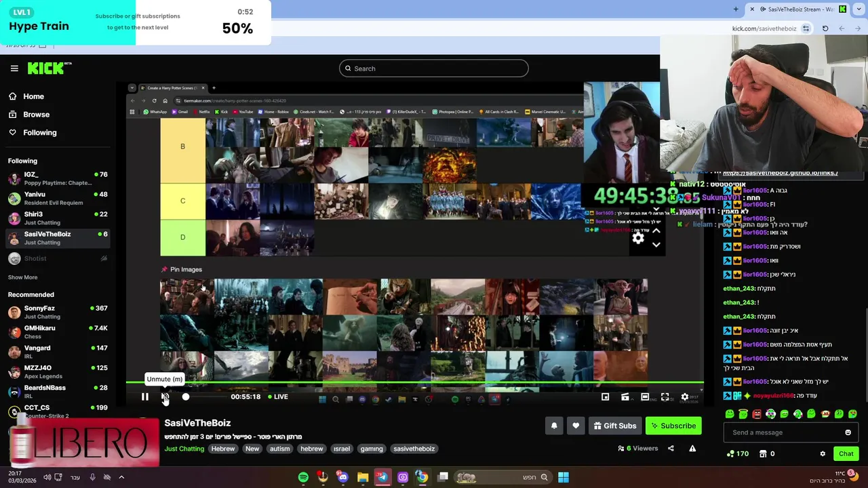Image resolution: width=868 pixels, height=488 pixels.
Task: Open BeardsNBass recommended channel
Action: [x=58, y=391]
